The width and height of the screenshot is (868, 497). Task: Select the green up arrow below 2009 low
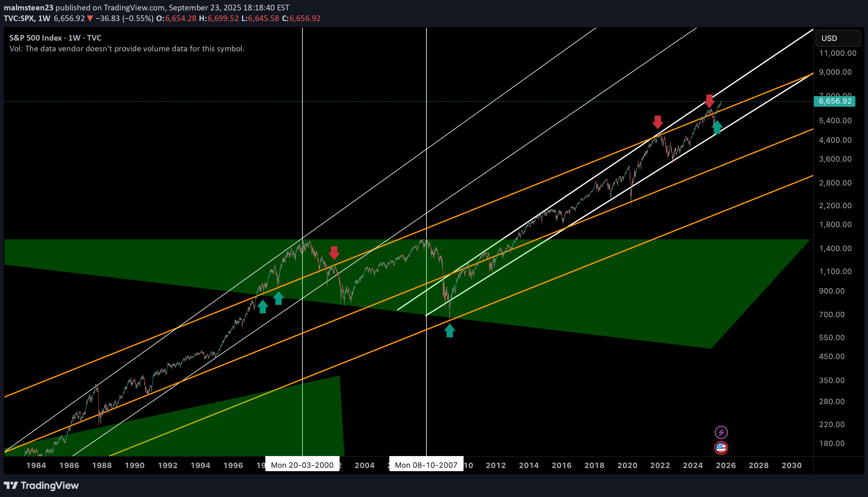point(449,330)
